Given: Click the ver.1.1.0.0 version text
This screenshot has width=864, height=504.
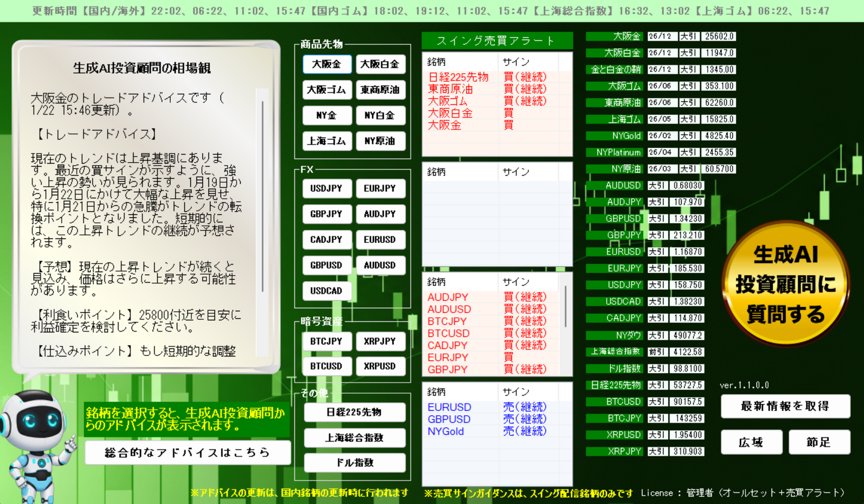Looking at the screenshot, I should [x=744, y=386].
